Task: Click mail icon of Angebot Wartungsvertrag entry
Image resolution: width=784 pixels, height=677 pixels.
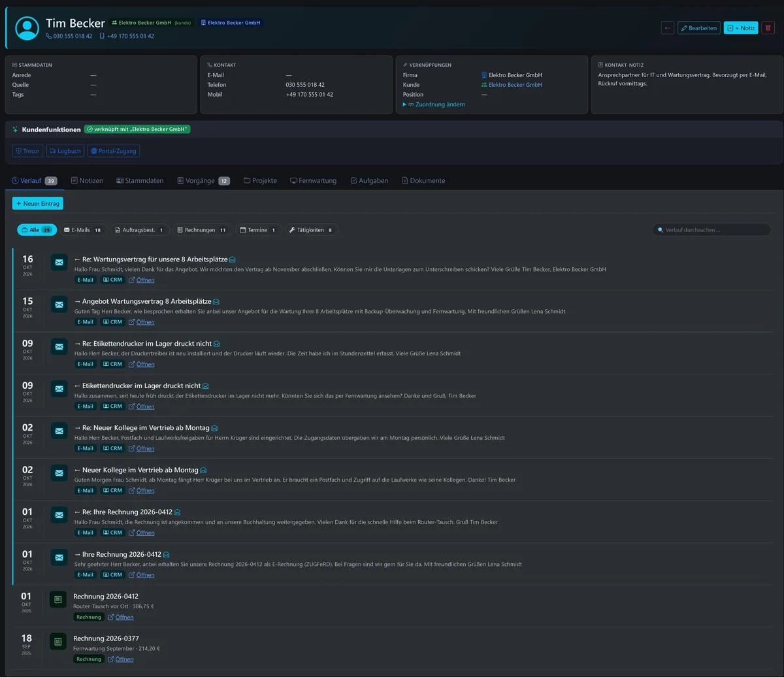Action: [59, 305]
